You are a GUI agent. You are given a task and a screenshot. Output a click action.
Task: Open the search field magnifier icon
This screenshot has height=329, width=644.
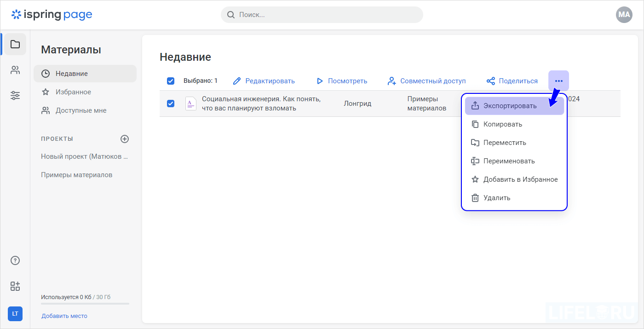pos(230,15)
